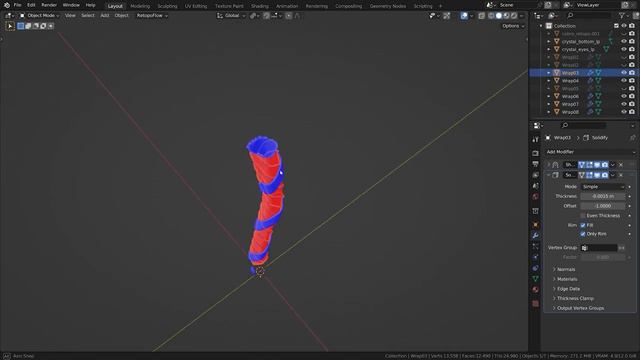Image resolution: width=640 pixels, height=360 pixels.
Task: Open Add Modifier dropdown
Action: [590, 152]
